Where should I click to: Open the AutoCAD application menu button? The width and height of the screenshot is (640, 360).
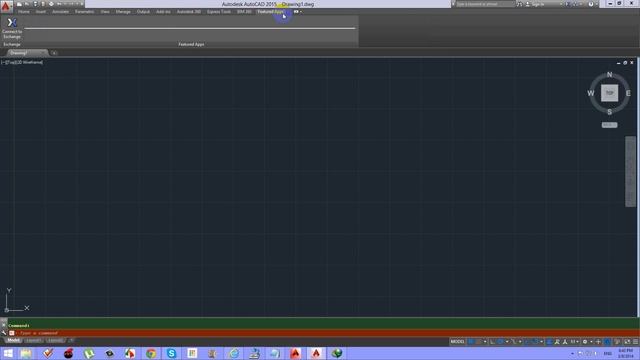point(6,6)
